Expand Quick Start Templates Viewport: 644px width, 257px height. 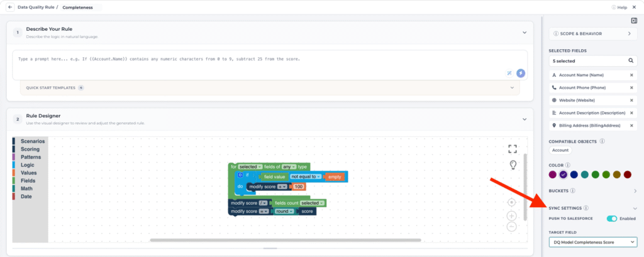point(270,88)
